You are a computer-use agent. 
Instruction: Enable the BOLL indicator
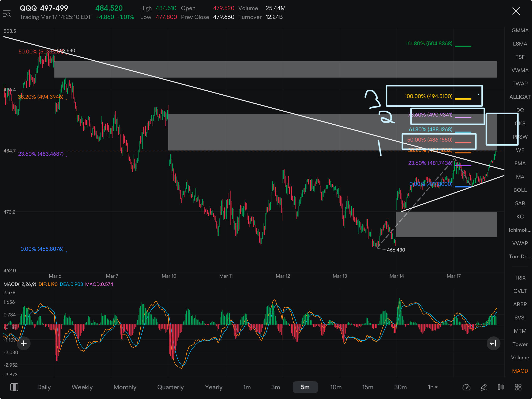[520, 190]
